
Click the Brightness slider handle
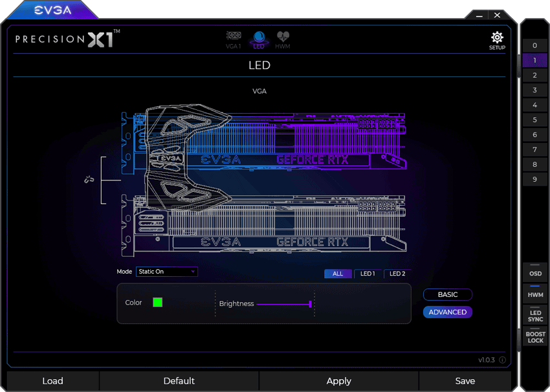tap(310, 304)
